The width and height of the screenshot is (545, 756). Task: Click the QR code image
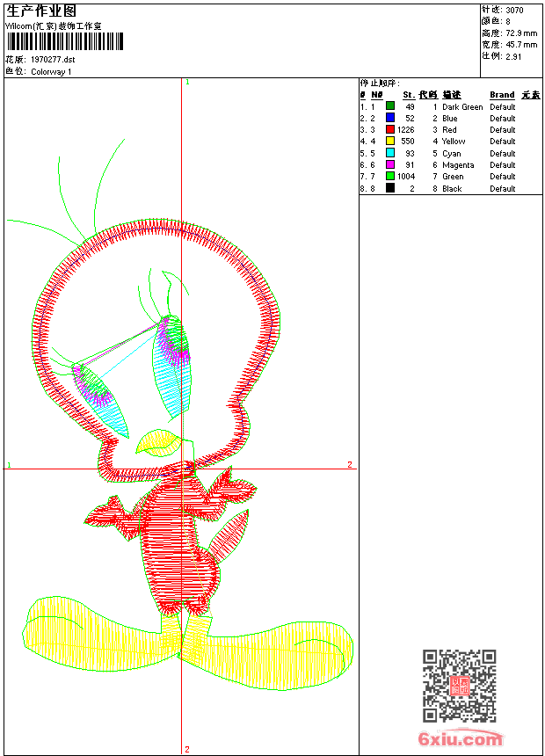pos(459,686)
